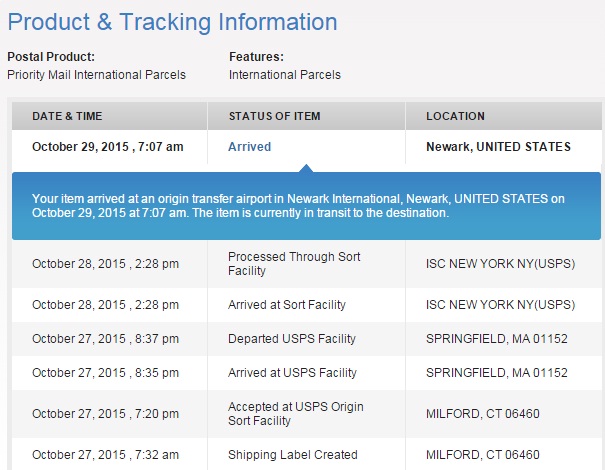
Task: Click the blue "Arrived" status link
Action: [249, 147]
